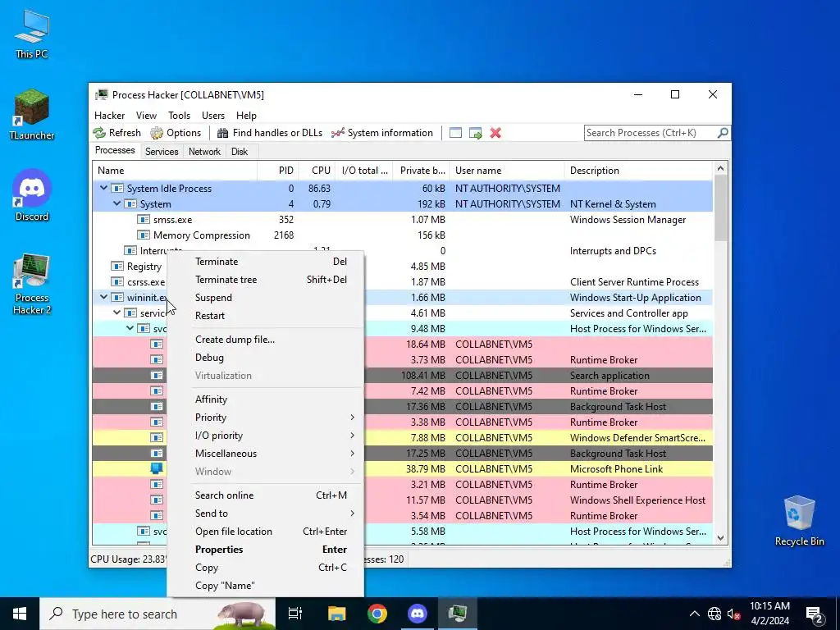The height and width of the screenshot is (630, 840).
Task: Click the Microsoft Phone Link process icon
Action: coord(156,468)
